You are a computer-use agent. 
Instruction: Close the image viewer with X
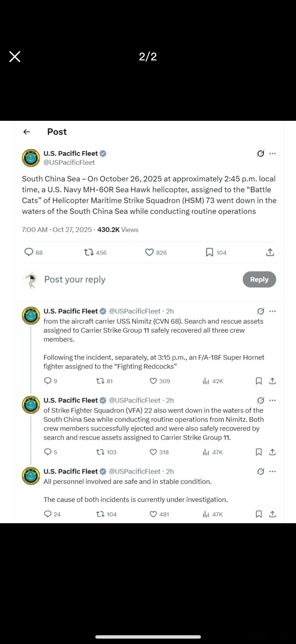15,57
